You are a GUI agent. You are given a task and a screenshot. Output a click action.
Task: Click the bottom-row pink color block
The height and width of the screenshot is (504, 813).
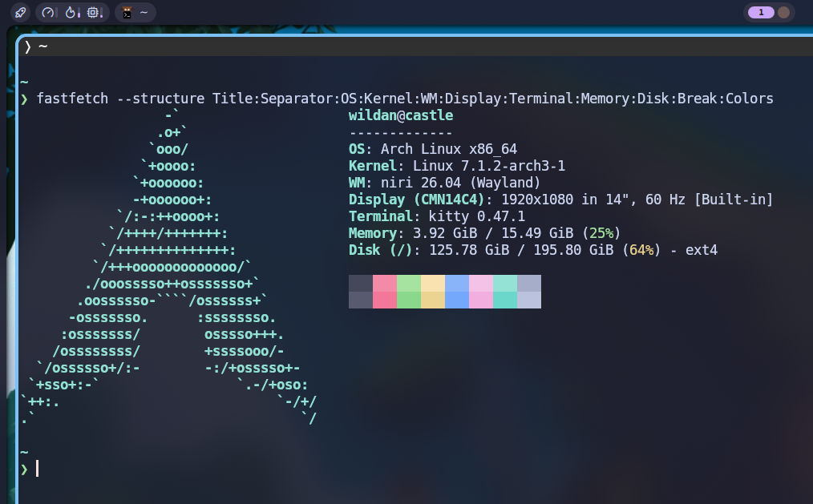pos(481,300)
